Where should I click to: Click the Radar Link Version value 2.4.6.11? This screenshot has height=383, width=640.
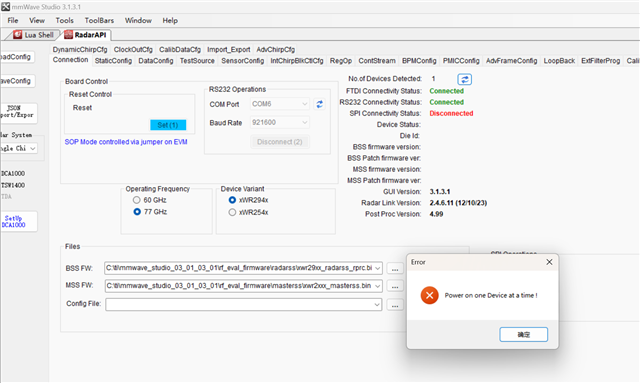point(458,203)
